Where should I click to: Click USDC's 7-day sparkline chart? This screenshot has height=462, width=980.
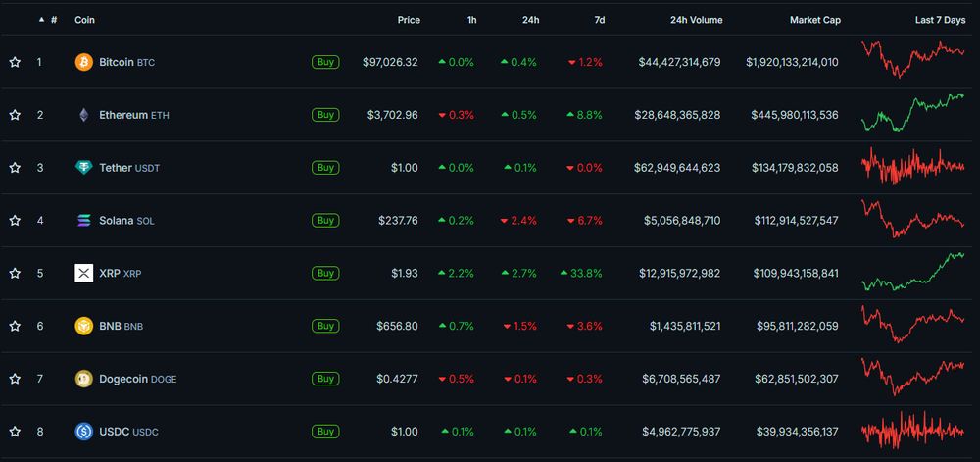912,430
